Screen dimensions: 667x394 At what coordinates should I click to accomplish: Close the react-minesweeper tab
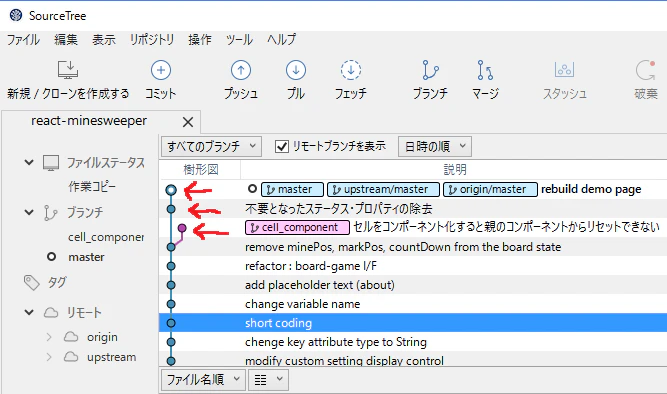click(188, 123)
